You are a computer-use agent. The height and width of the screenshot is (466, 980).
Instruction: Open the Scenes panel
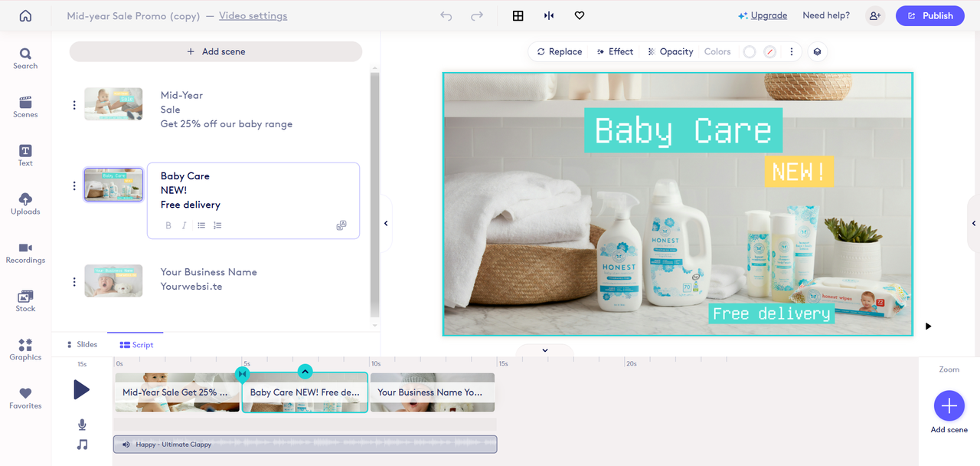(25, 107)
